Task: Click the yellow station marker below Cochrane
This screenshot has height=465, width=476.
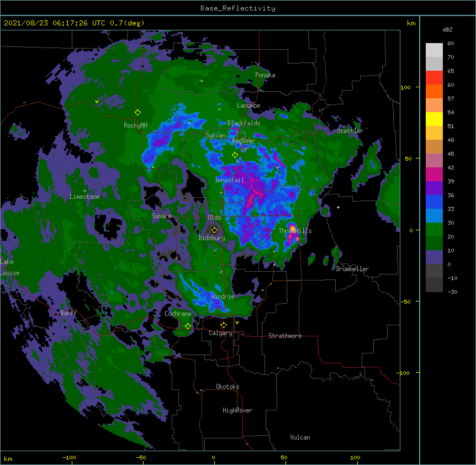Action: tap(188, 326)
